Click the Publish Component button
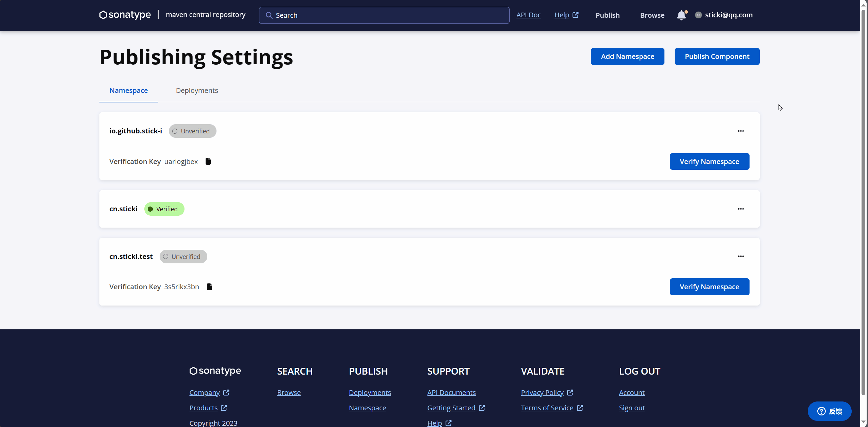Image resolution: width=868 pixels, height=427 pixels. [717, 56]
